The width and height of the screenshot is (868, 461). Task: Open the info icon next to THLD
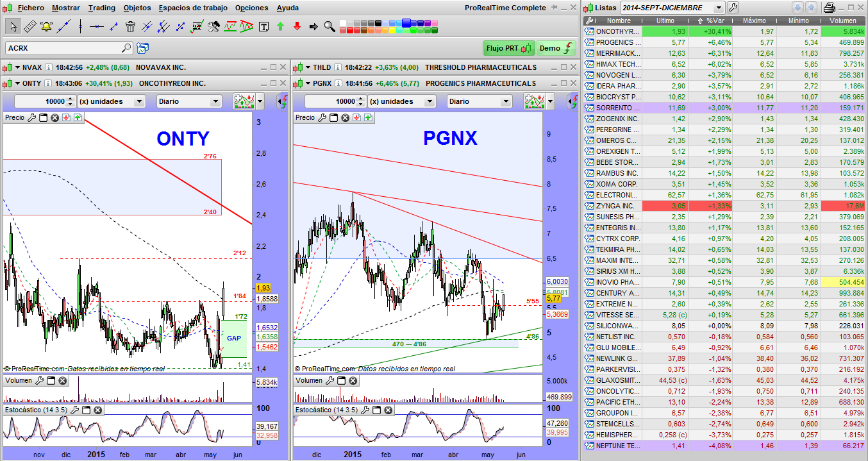tap(338, 67)
